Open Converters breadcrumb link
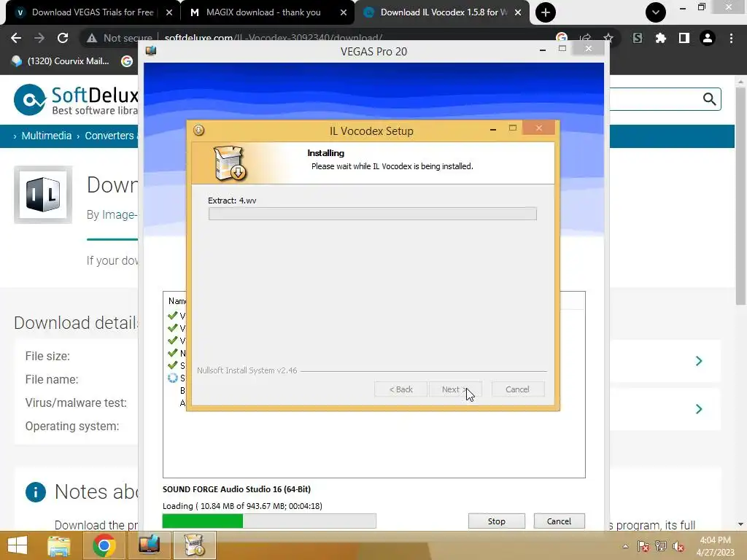747x560 pixels. click(x=109, y=136)
